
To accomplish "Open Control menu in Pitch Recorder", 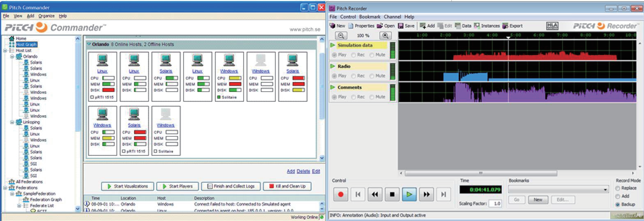I will (348, 17).
